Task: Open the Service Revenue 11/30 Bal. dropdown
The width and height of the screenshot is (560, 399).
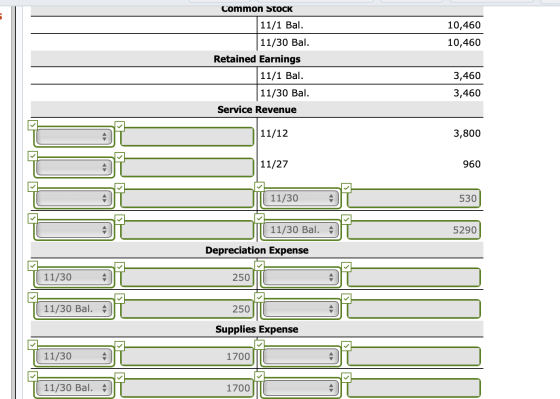Action: click(301, 230)
